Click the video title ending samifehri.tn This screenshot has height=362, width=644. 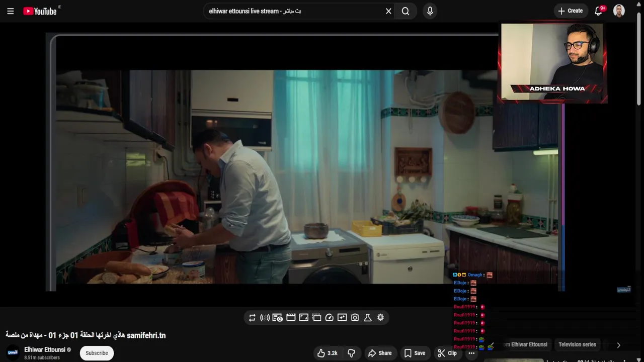pos(86,335)
